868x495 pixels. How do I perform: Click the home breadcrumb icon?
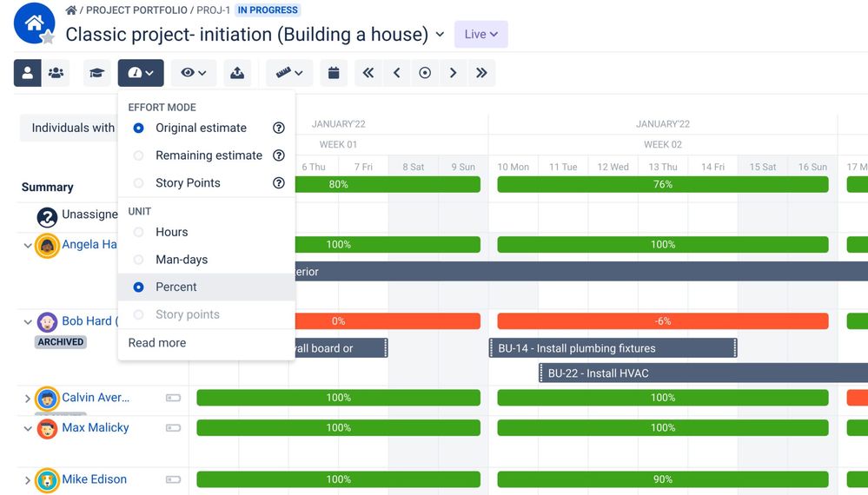point(71,10)
